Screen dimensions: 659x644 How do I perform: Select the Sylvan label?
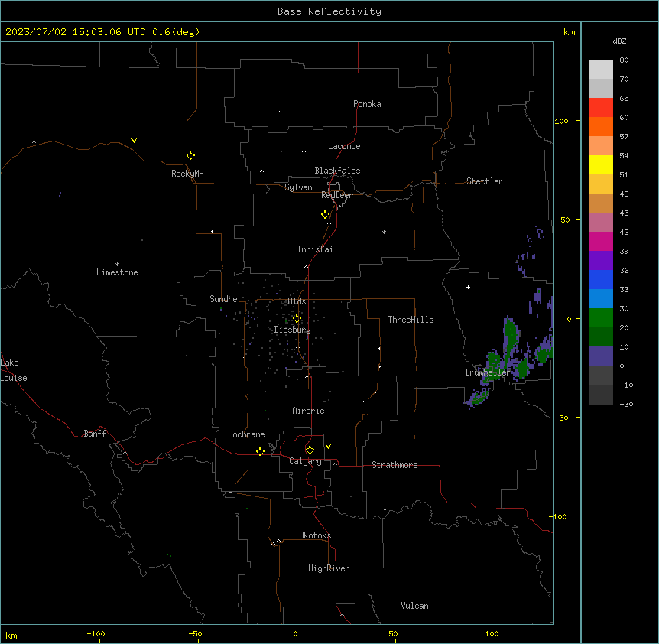tap(298, 187)
